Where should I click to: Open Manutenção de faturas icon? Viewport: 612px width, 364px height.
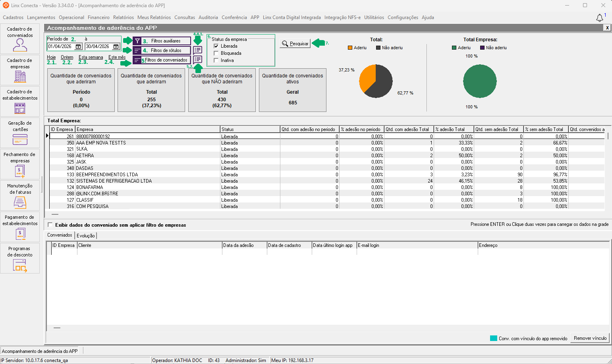point(20,202)
